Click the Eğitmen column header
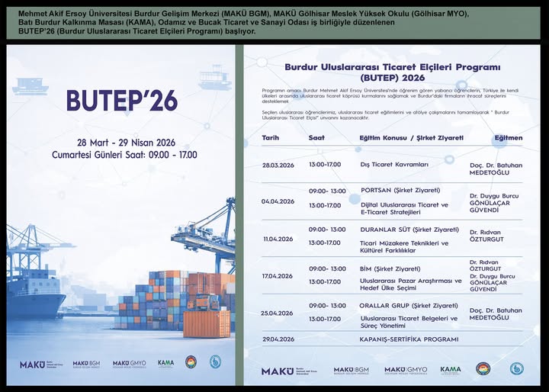 508,138
